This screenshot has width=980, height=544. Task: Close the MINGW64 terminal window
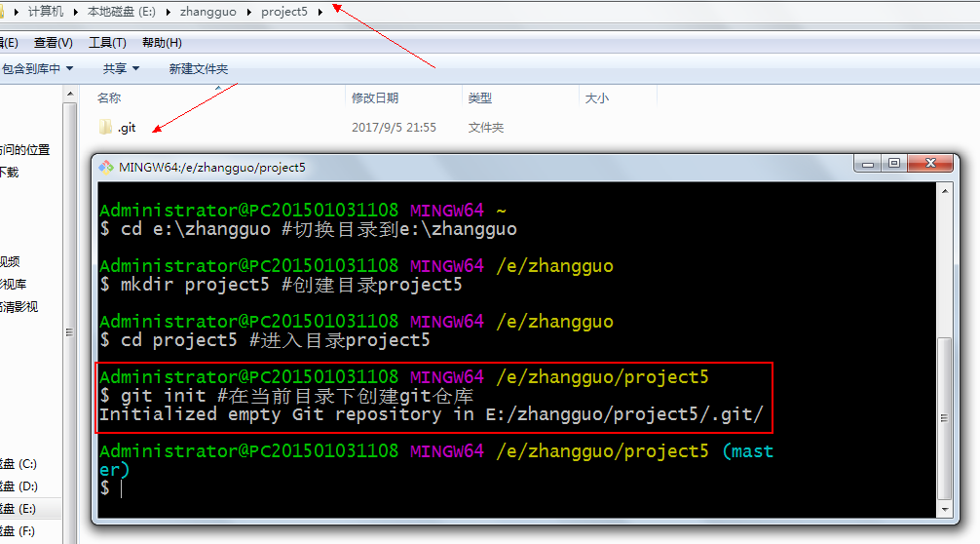click(x=931, y=164)
